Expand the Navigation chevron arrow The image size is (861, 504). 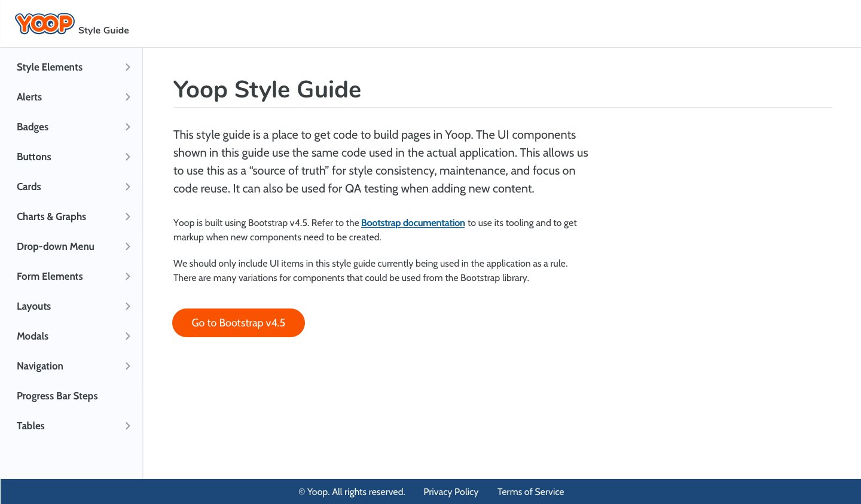(x=127, y=366)
